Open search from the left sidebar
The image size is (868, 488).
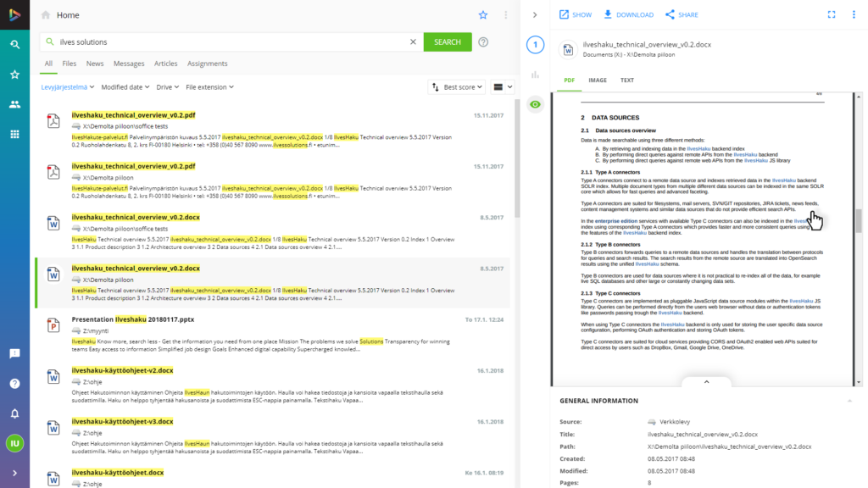tap(15, 44)
